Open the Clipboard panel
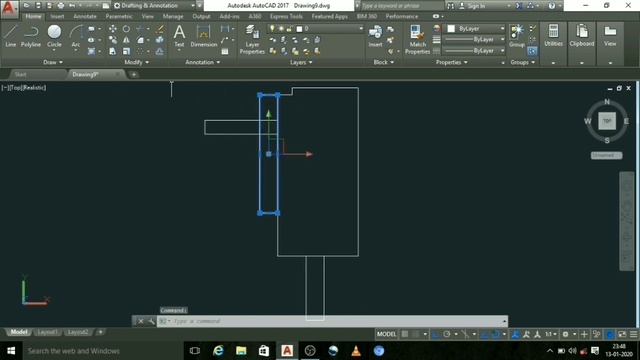Image resolution: width=640 pixels, height=360 pixels. [x=582, y=36]
